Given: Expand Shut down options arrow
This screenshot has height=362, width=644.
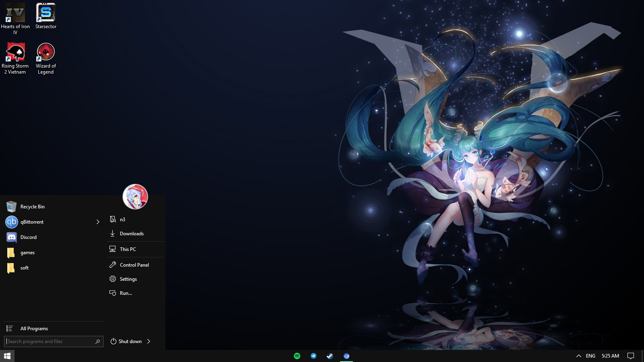Looking at the screenshot, I should point(149,341).
